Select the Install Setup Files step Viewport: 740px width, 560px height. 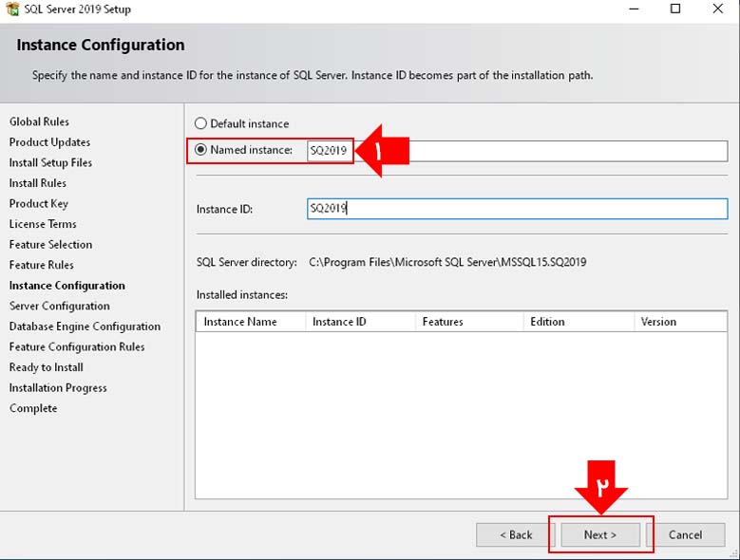click(x=50, y=162)
